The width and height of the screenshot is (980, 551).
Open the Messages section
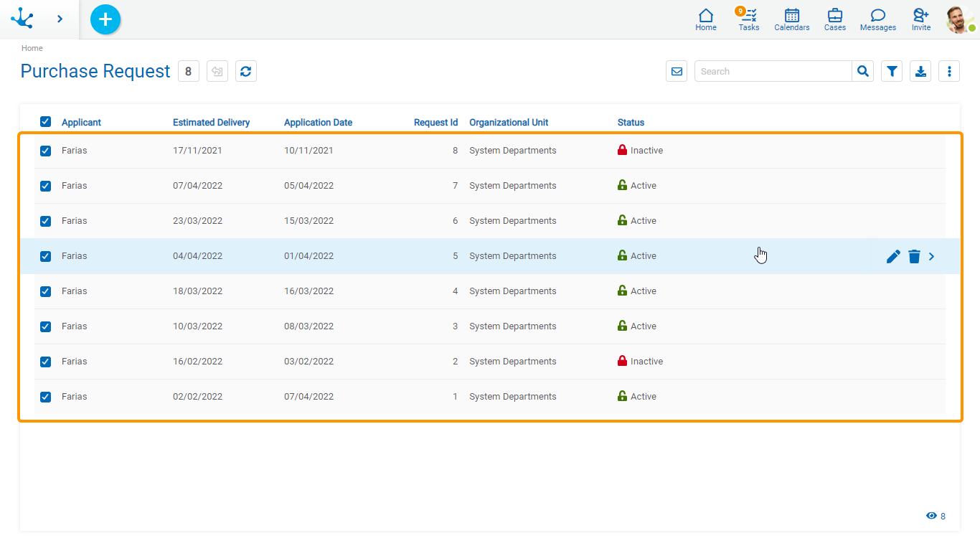click(878, 19)
